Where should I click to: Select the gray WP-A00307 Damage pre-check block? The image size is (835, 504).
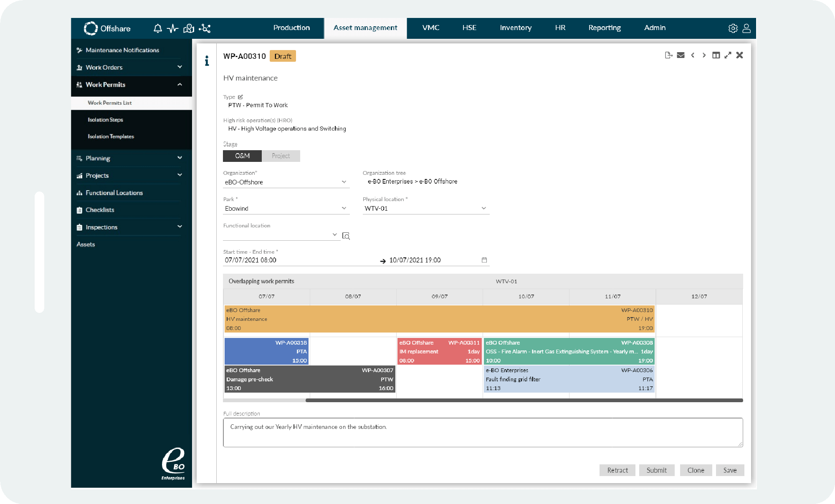pyautogui.click(x=310, y=379)
